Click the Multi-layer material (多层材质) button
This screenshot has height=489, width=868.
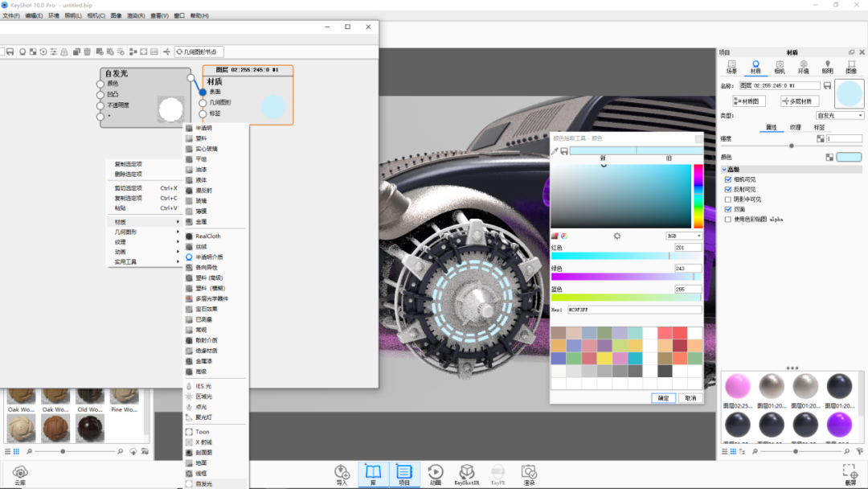pyautogui.click(x=800, y=101)
